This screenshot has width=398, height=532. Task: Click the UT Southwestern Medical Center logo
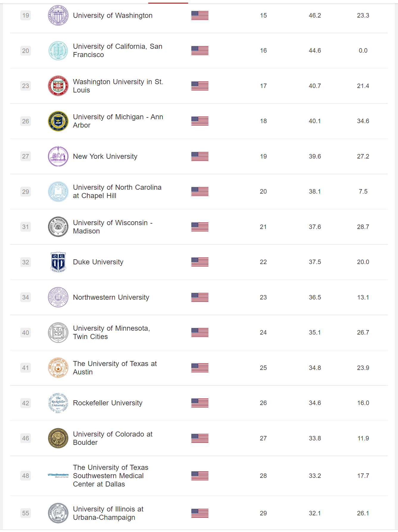tap(58, 475)
